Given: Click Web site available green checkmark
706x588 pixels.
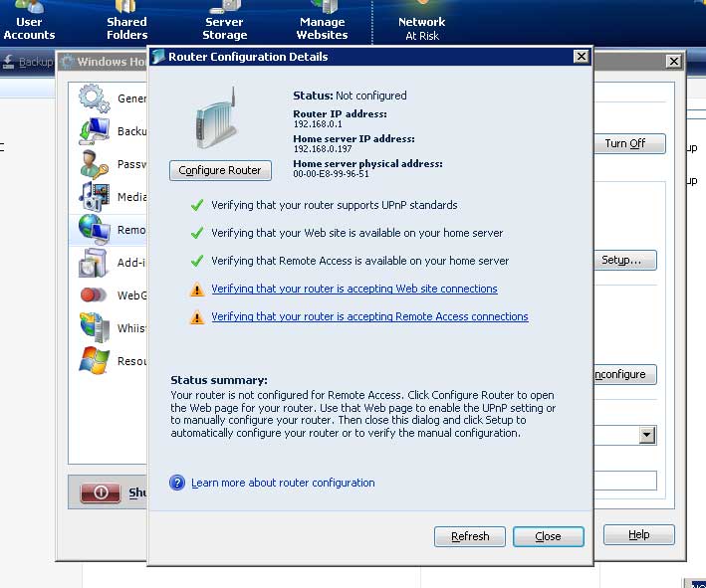Looking at the screenshot, I should 197,234.
